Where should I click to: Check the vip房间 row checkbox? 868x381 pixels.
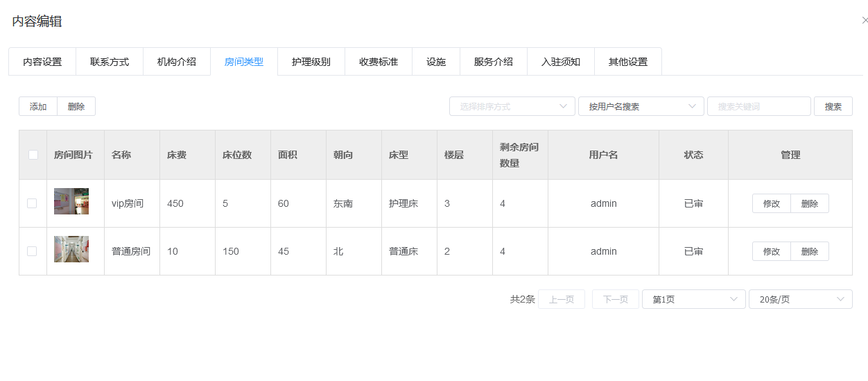[32, 203]
